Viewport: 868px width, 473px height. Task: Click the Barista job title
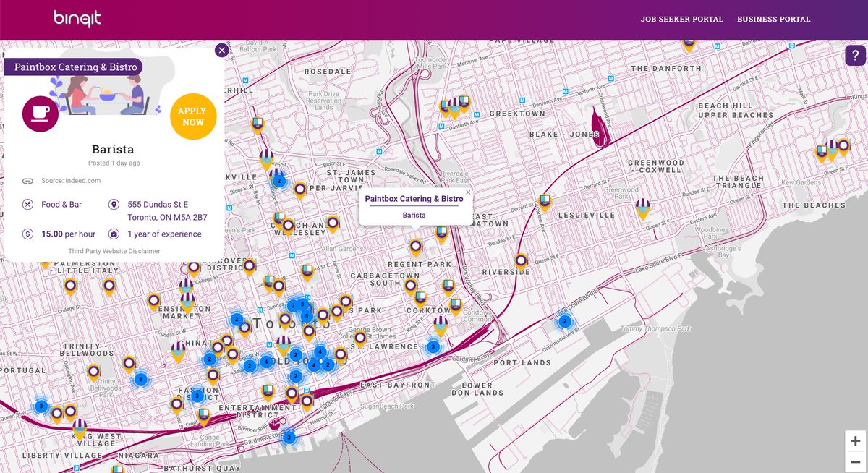(114, 150)
